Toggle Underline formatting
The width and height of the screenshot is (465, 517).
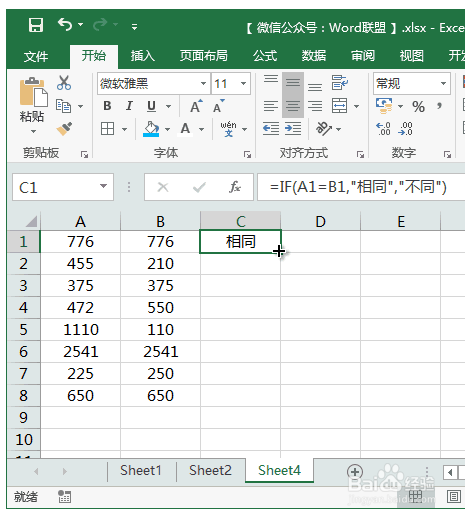pos(151,106)
